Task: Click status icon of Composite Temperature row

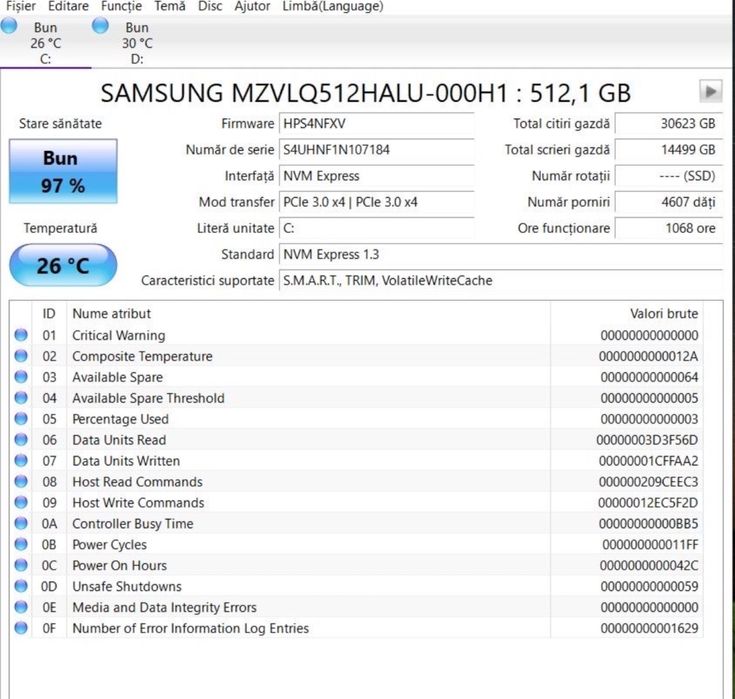Action: 21,356
